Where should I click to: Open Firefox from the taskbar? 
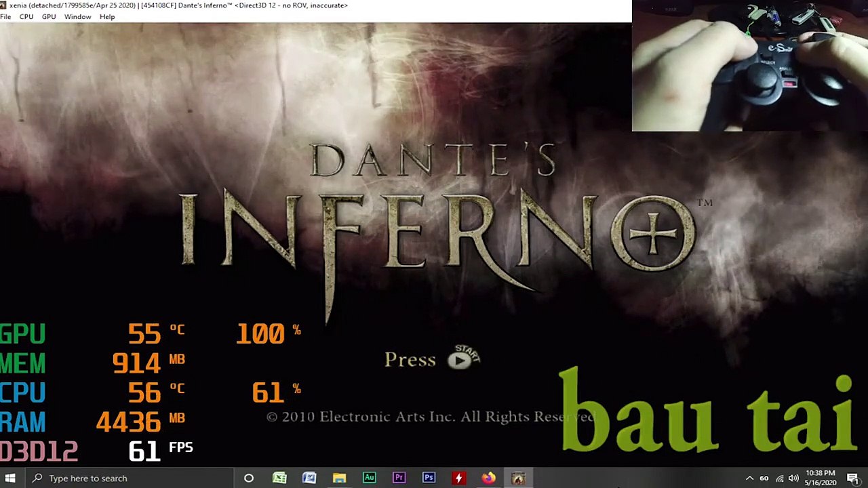(x=488, y=479)
